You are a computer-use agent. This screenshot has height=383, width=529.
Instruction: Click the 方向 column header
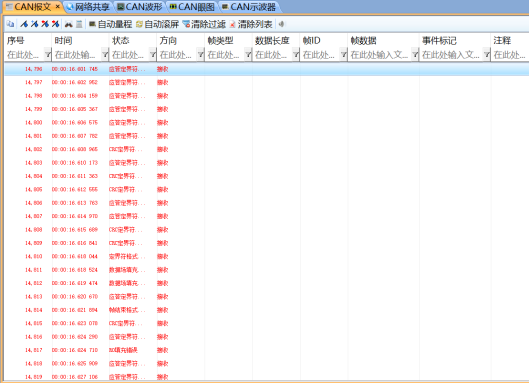[x=180, y=41]
